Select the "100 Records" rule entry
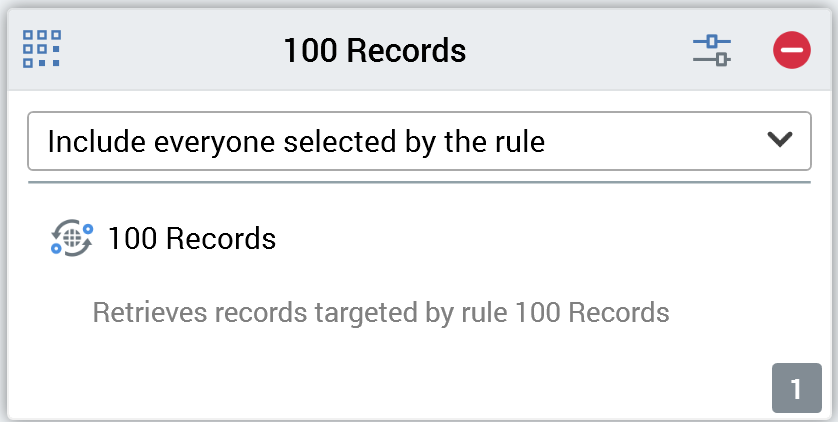The width and height of the screenshot is (838, 422). pyautogui.click(x=191, y=239)
